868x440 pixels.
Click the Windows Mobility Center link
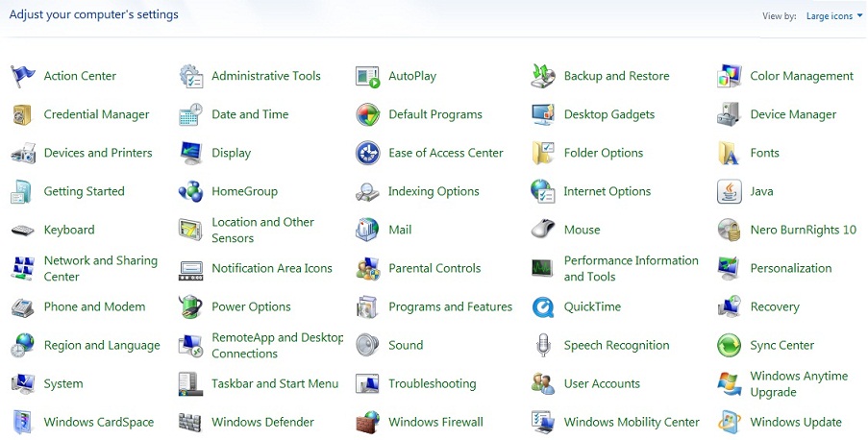(632, 423)
